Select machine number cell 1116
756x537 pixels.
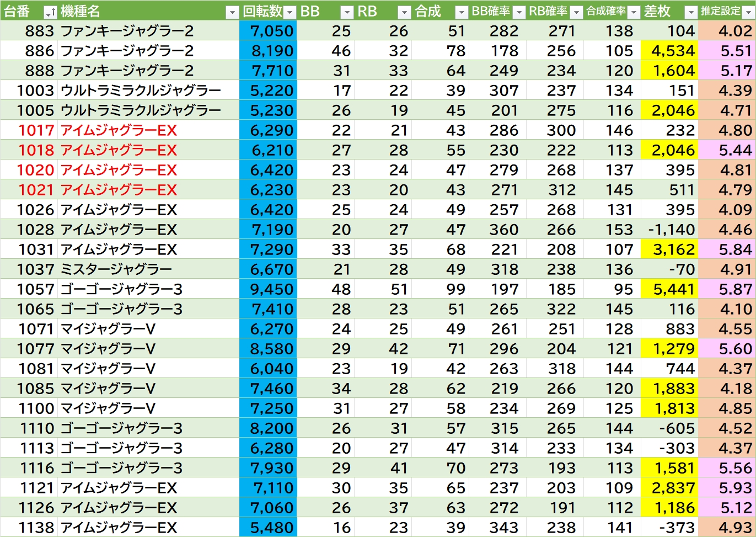tap(29, 468)
